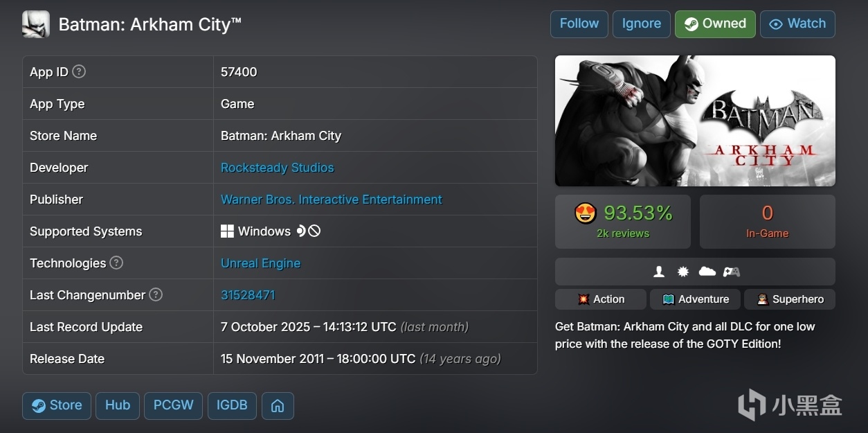
Task: Open the home website icon button
Action: pyautogui.click(x=278, y=406)
